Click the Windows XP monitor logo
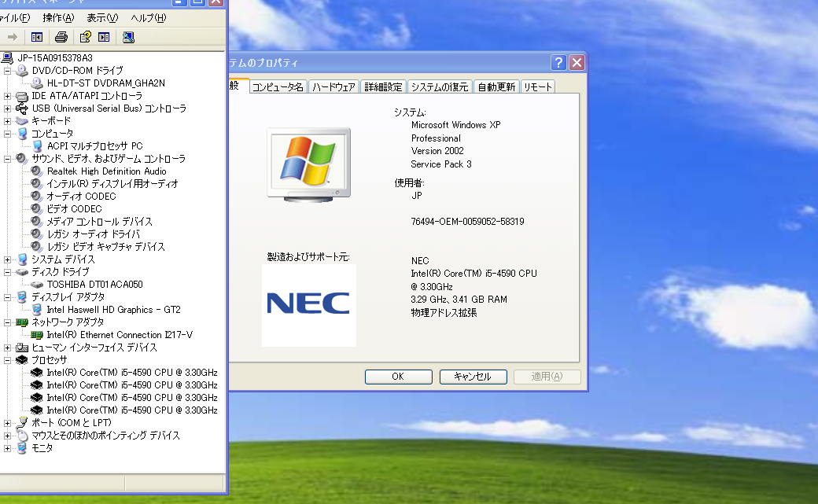Screen dimensions: 818x504 click(x=309, y=164)
